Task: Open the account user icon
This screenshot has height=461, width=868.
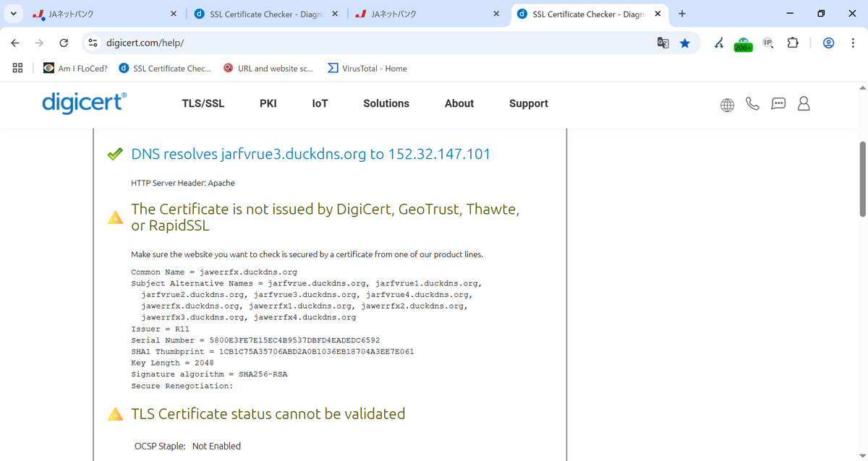Action: [x=804, y=104]
